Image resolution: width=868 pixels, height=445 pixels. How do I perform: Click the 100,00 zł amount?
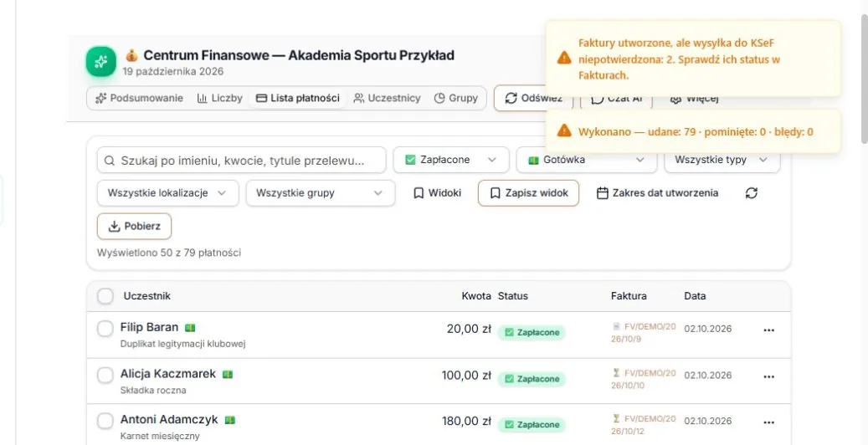(467, 376)
